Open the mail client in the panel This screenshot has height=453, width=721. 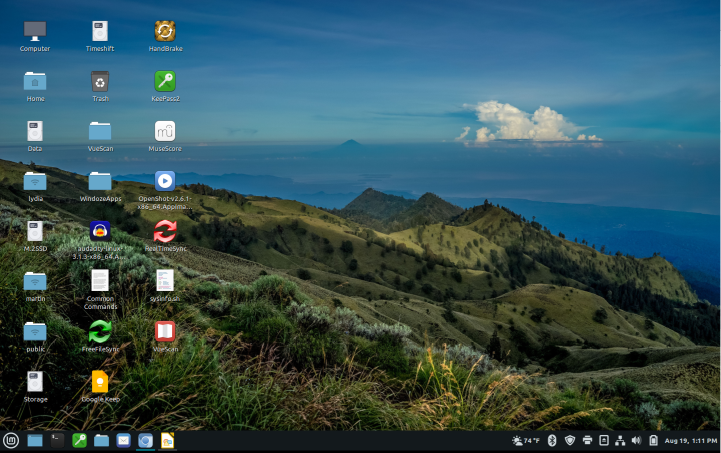(123, 441)
